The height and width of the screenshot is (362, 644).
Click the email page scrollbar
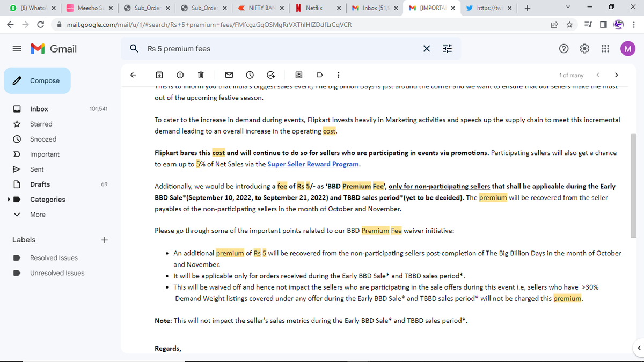point(634,185)
